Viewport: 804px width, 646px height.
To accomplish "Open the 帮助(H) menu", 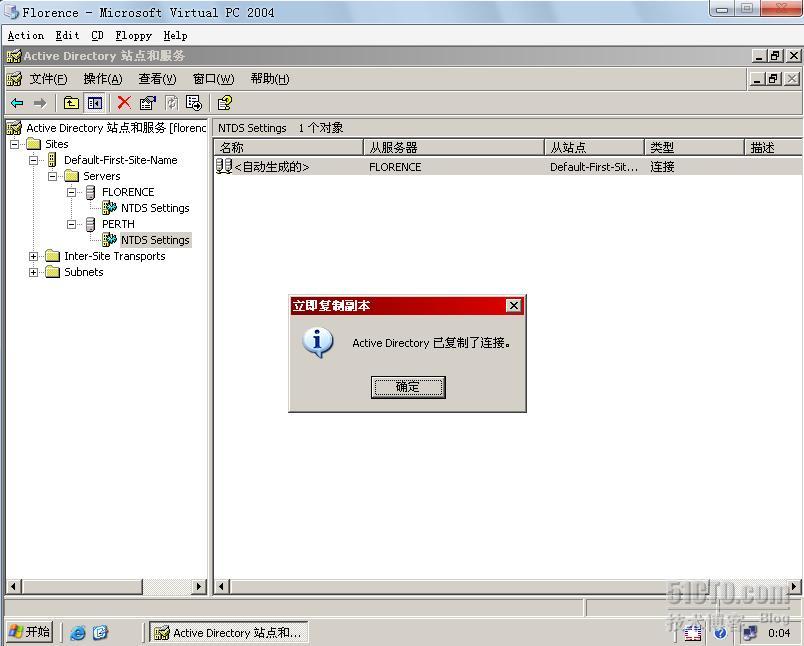I will (270, 79).
